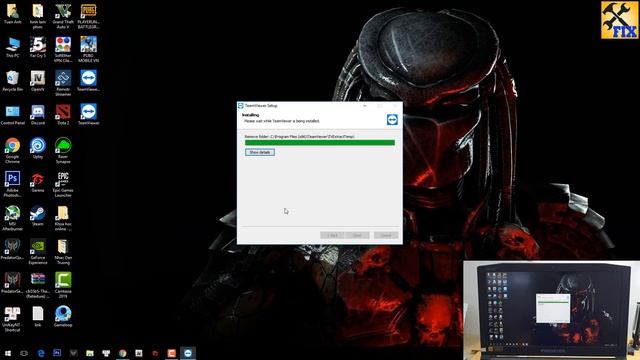Select the This PC desktop icon
Viewport: 640px width, 360px height.
point(13,48)
